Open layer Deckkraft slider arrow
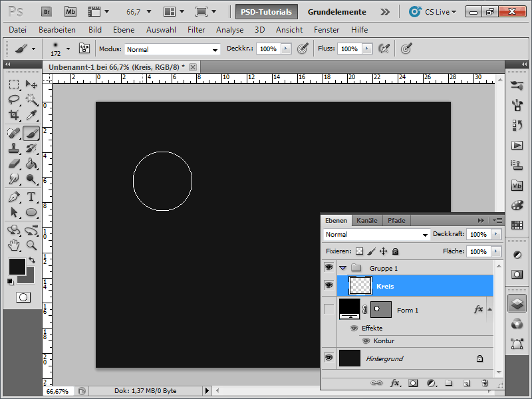532x399 pixels. [496, 234]
